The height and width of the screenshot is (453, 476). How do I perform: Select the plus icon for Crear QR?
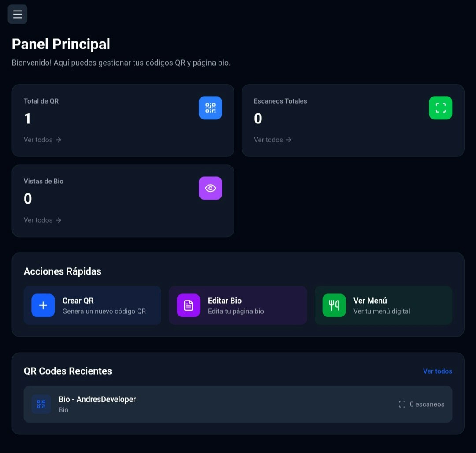(43, 305)
